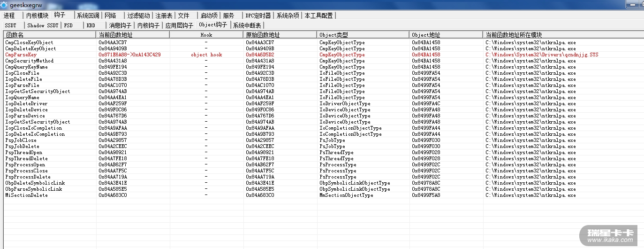The image size is (644, 249).
Task: Open the SSDT sub-tab
Action: [10, 25]
